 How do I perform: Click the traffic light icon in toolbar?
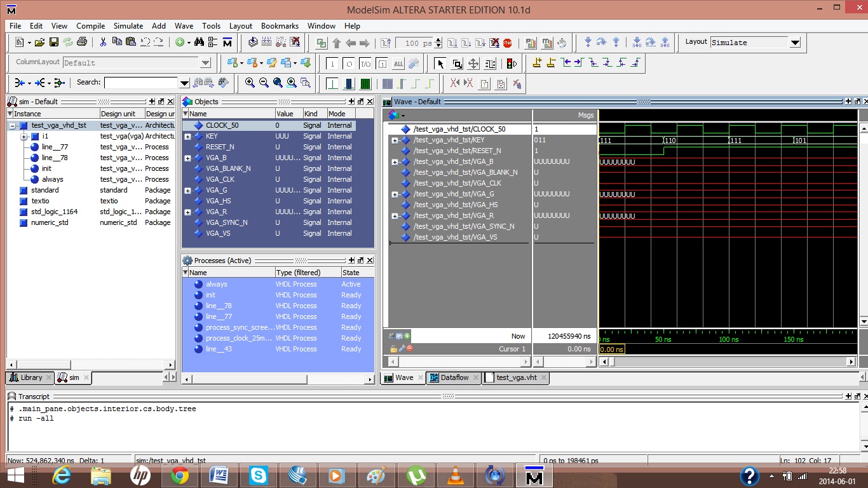[x=512, y=64]
